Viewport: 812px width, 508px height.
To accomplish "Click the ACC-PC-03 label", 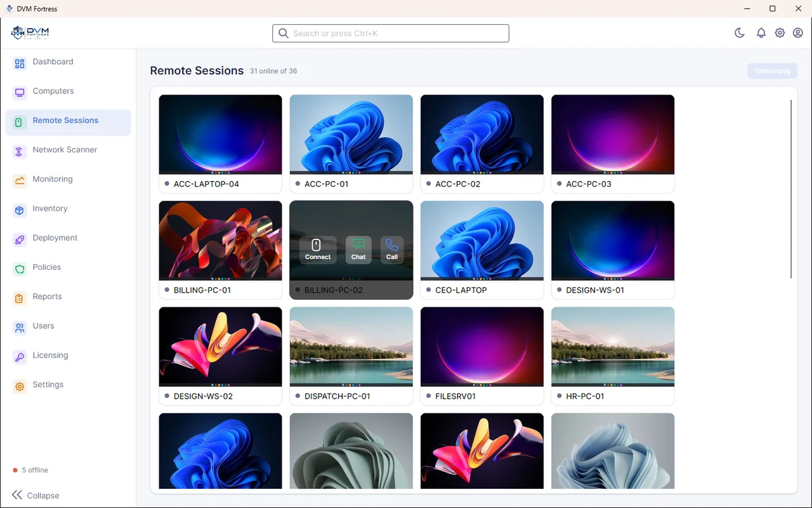I will 589,184.
